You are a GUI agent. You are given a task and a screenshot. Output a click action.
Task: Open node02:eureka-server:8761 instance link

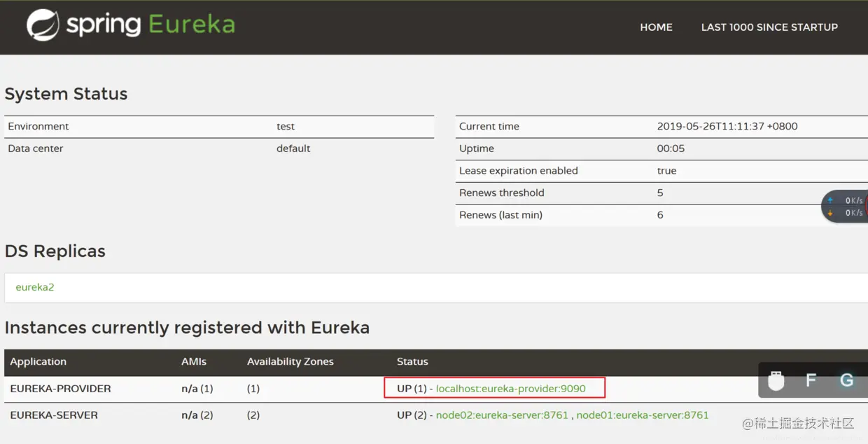502,415
